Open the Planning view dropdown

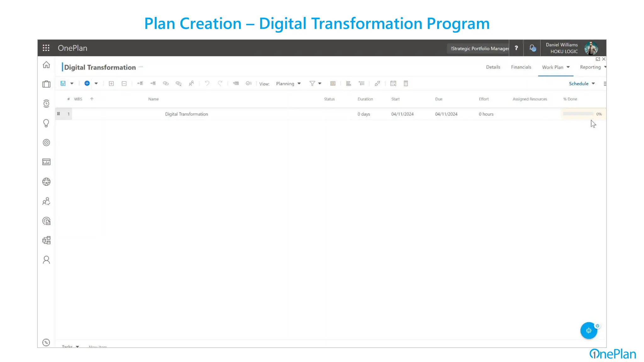pos(288,84)
